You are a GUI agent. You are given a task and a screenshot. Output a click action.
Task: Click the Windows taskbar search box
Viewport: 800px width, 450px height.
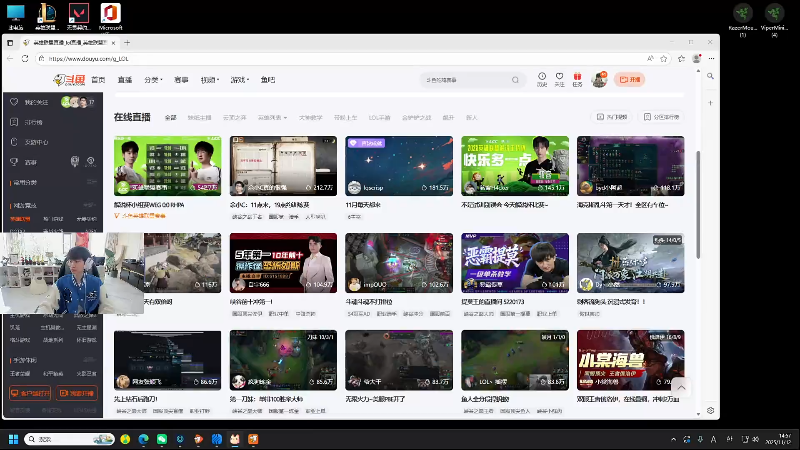(69, 439)
